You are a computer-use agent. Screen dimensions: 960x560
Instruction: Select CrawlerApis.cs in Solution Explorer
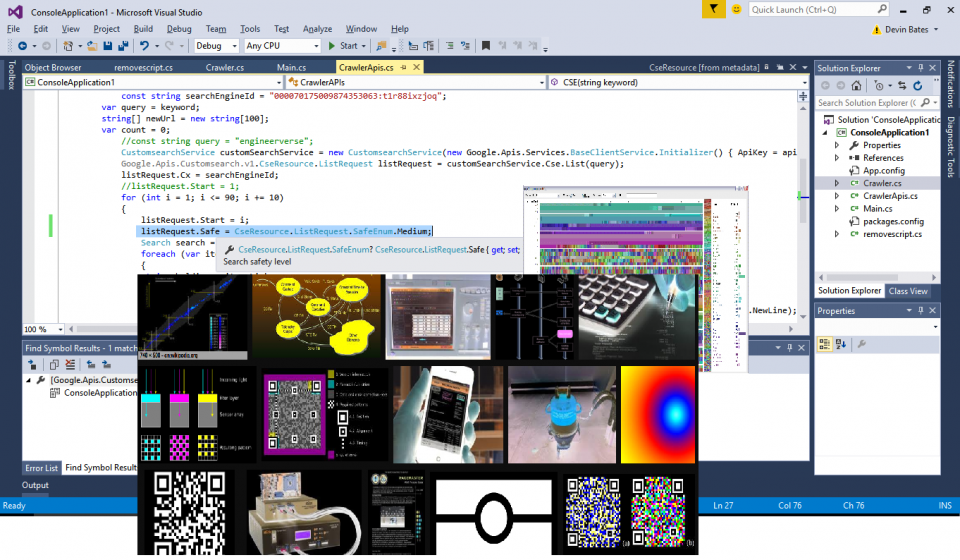tap(890, 196)
